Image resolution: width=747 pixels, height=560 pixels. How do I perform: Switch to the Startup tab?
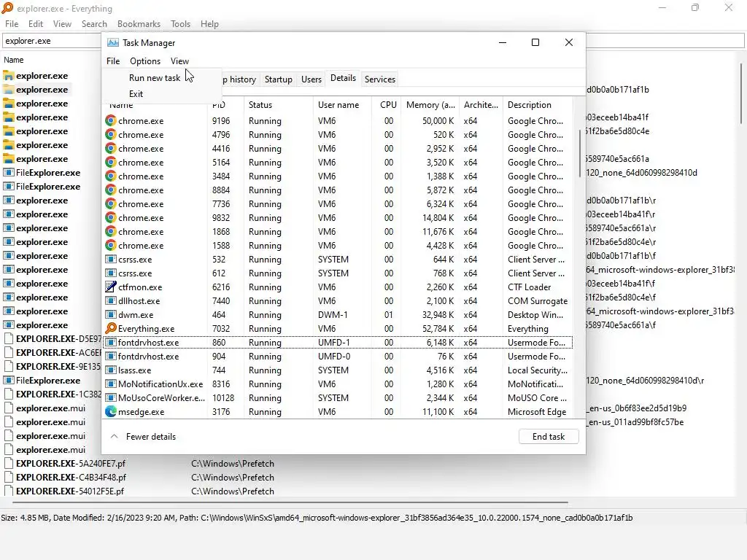pyautogui.click(x=278, y=79)
